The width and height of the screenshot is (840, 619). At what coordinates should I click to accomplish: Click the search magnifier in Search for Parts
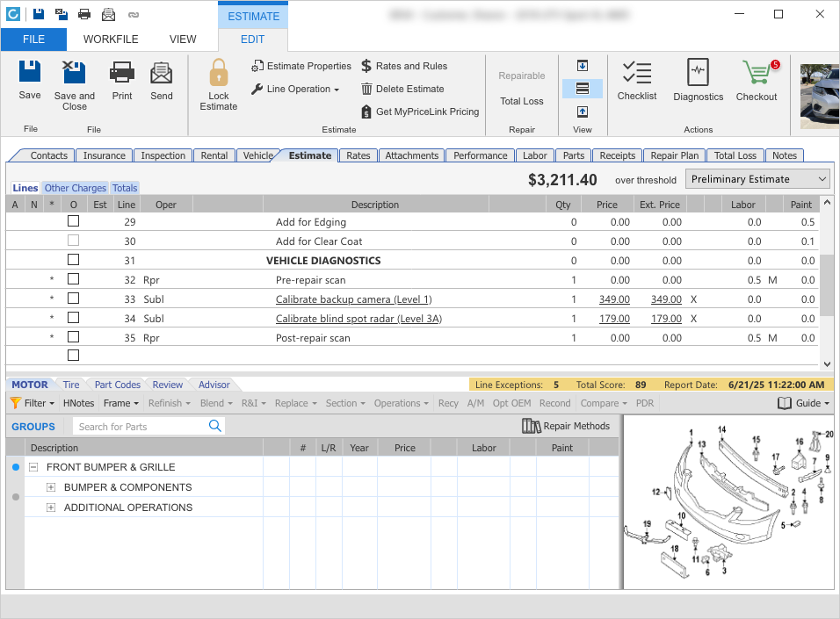(214, 426)
